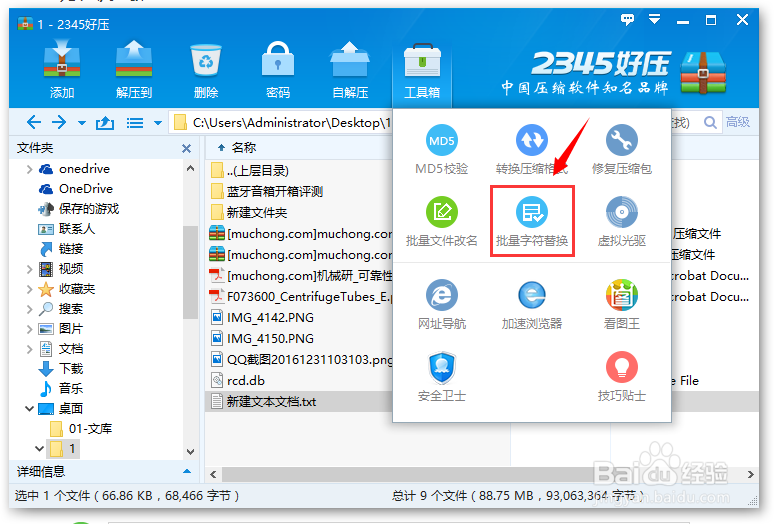Select 音乐 in folder tree
This screenshot has width=774, height=524.
tap(71, 388)
